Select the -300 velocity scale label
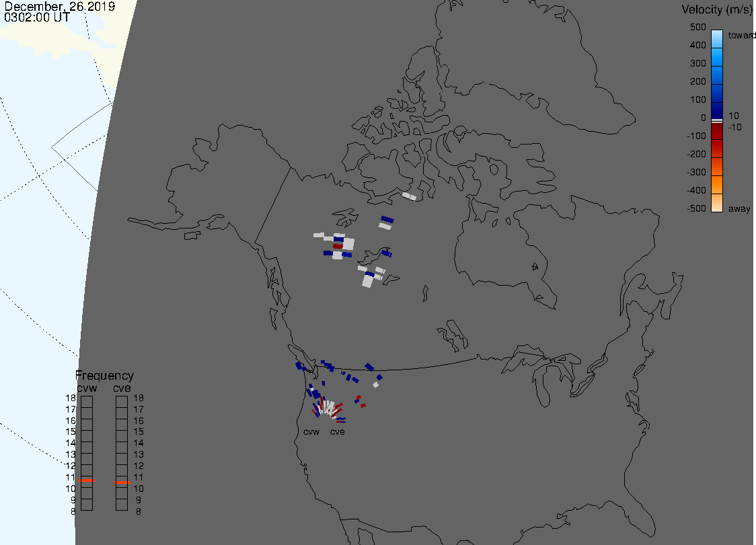The image size is (756, 545). [x=696, y=173]
